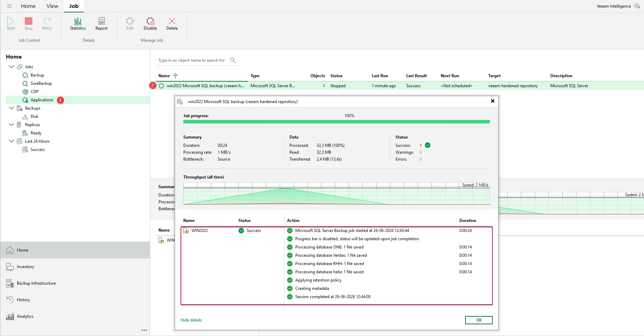Click the Stop job icon
The height and width of the screenshot is (336, 644).
29,21
